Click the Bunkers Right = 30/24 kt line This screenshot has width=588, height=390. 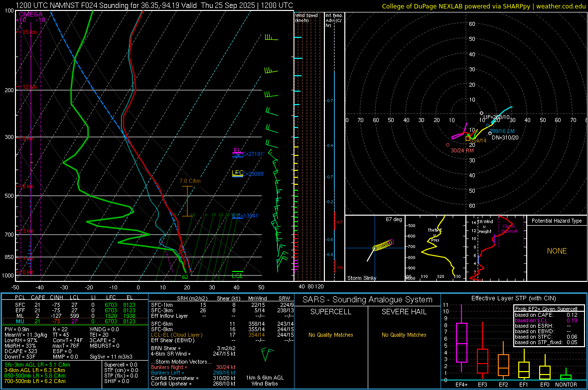pos(193,367)
